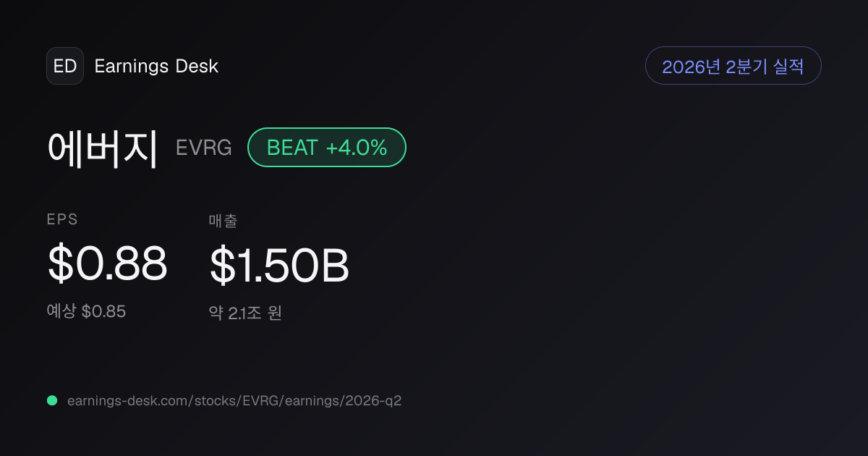Click the EVRG ticker symbol
This screenshot has width=868, height=456.
tap(204, 148)
